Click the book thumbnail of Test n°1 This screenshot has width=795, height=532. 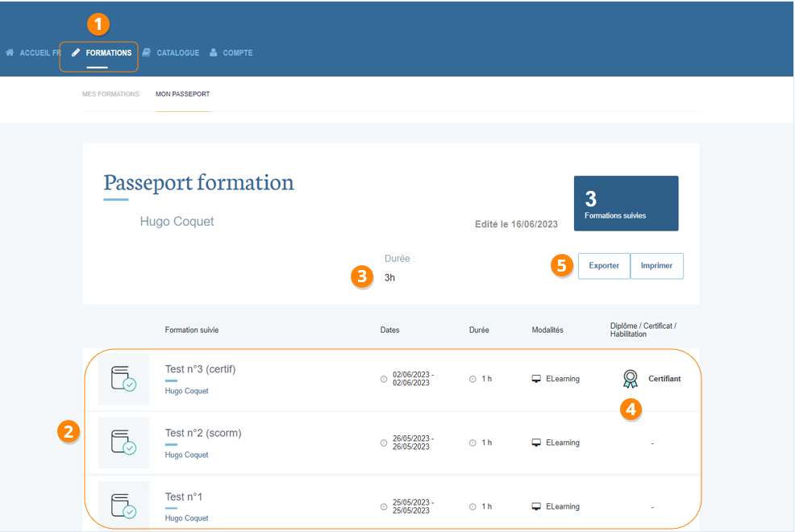[123, 506]
